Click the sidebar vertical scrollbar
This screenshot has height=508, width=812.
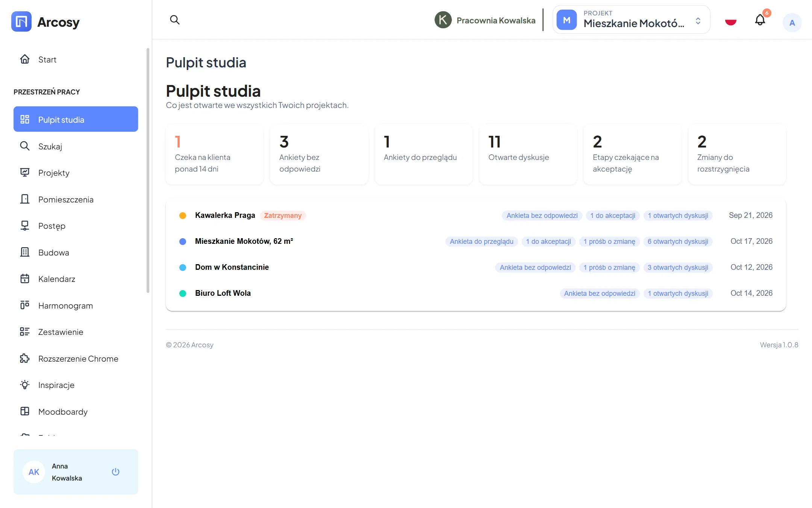click(148, 170)
